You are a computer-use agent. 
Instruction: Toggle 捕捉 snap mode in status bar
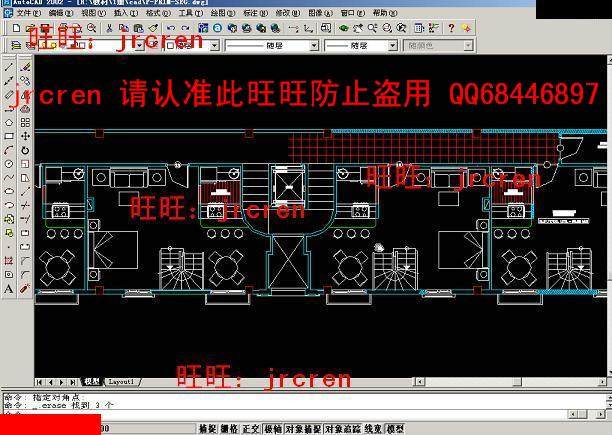[x=207, y=429]
